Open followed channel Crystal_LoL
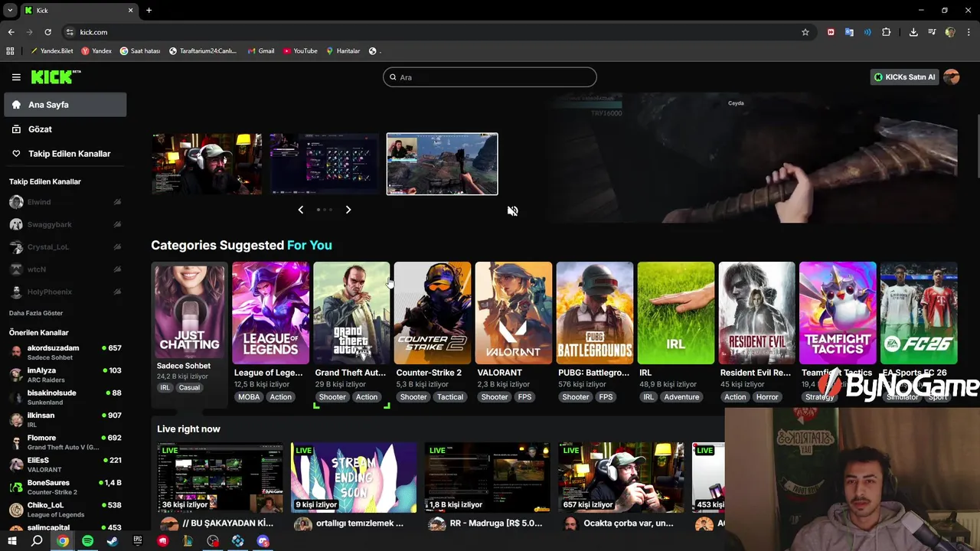The height and width of the screenshot is (551, 980). (65, 247)
